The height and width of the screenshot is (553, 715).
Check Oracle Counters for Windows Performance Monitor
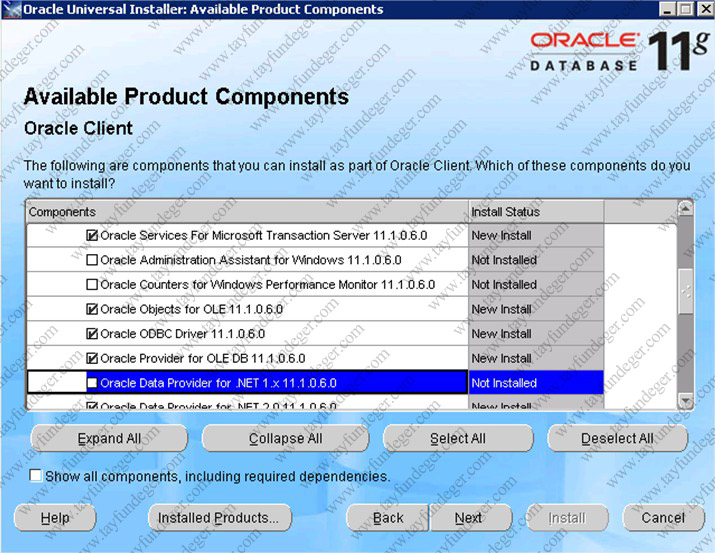[x=92, y=285]
